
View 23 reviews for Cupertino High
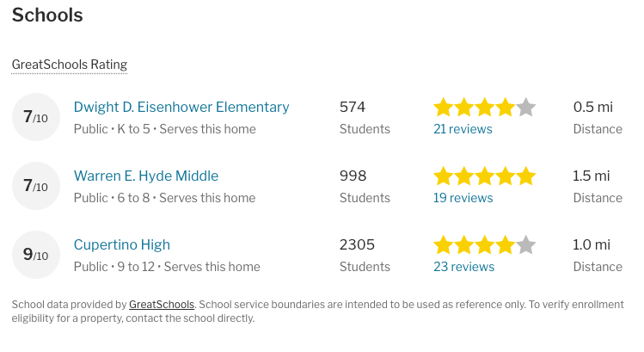[464, 267]
